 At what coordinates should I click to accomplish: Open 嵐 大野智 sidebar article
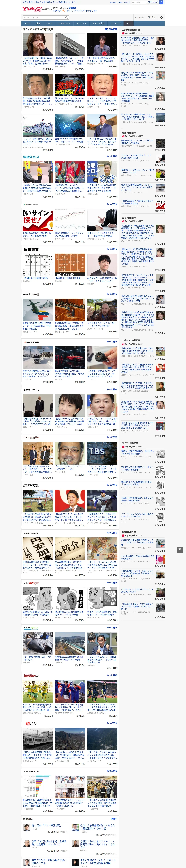coord(138,117)
